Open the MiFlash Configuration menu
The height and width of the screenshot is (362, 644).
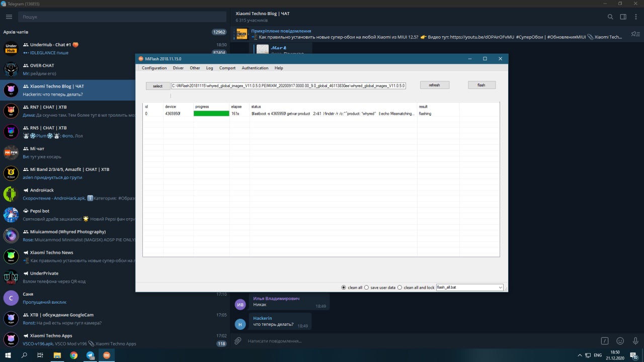(x=154, y=68)
